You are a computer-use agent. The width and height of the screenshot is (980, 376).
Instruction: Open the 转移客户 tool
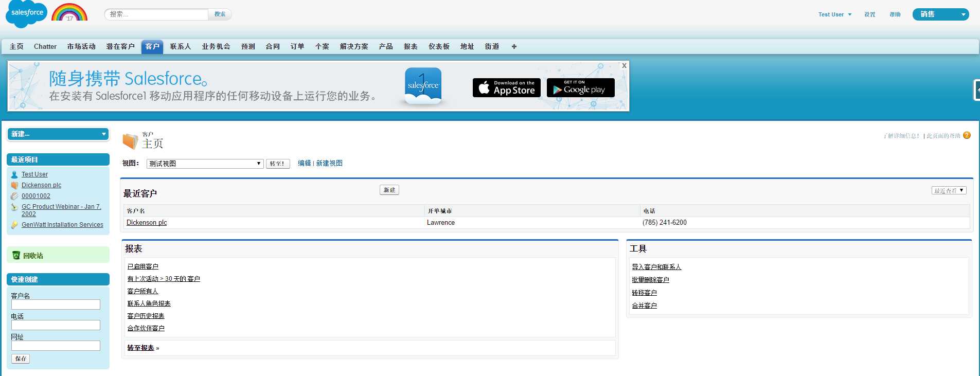coord(644,293)
